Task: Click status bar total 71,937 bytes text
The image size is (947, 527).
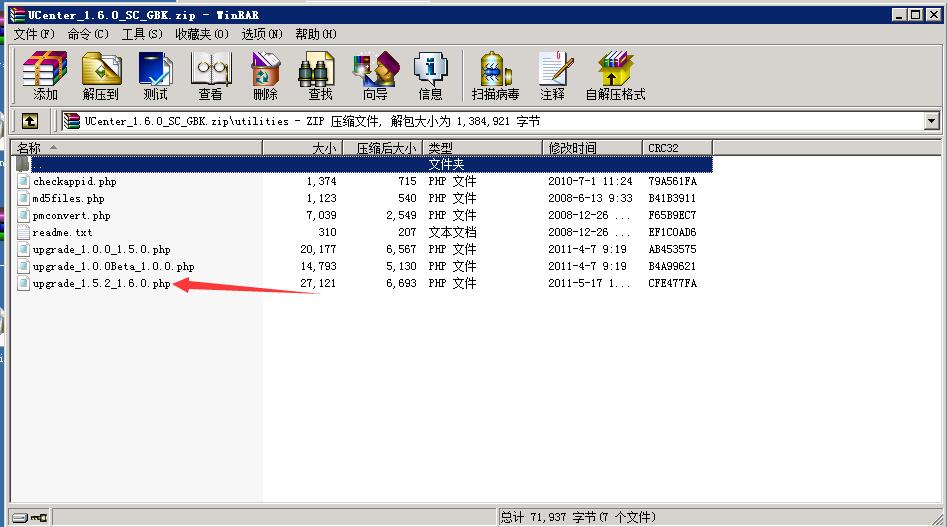Action: (x=578, y=517)
